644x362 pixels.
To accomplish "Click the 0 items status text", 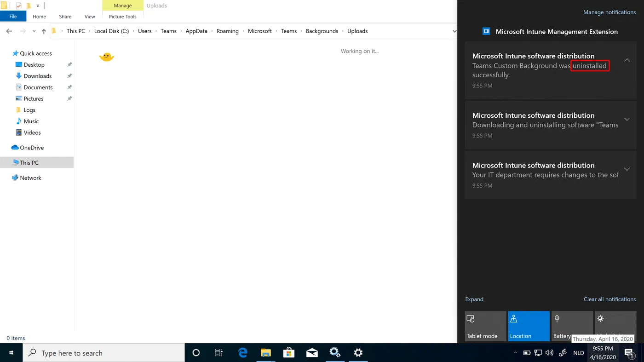I will (16, 338).
